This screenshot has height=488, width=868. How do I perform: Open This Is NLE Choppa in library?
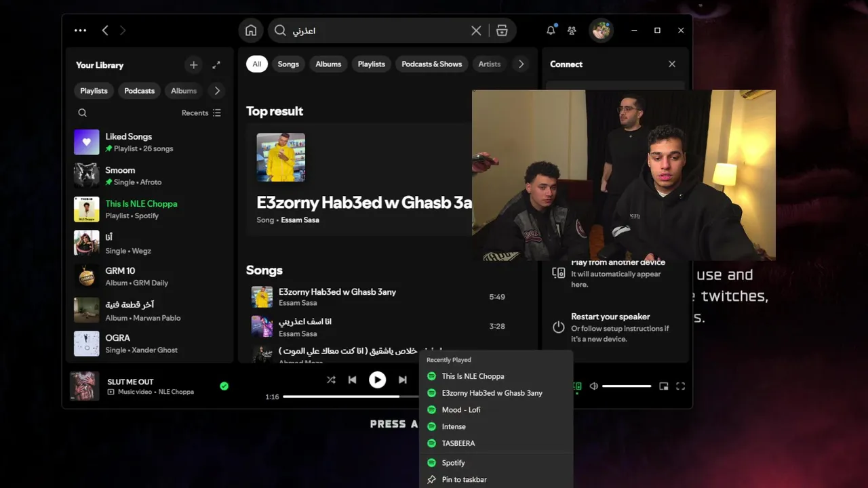149,209
